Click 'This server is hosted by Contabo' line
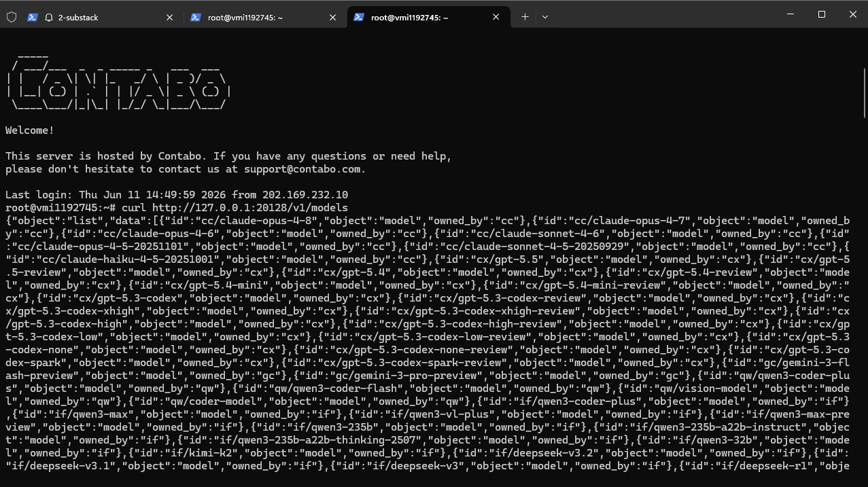This screenshot has width=868, height=487. tap(228, 156)
